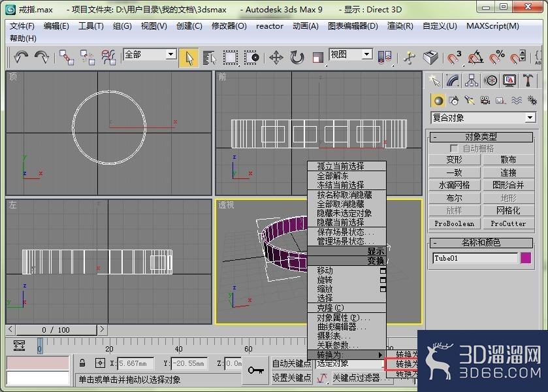Screen dimensions: 548x392
Task: Open the 视图 reference coordinate dropdown
Action: click(x=351, y=54)
